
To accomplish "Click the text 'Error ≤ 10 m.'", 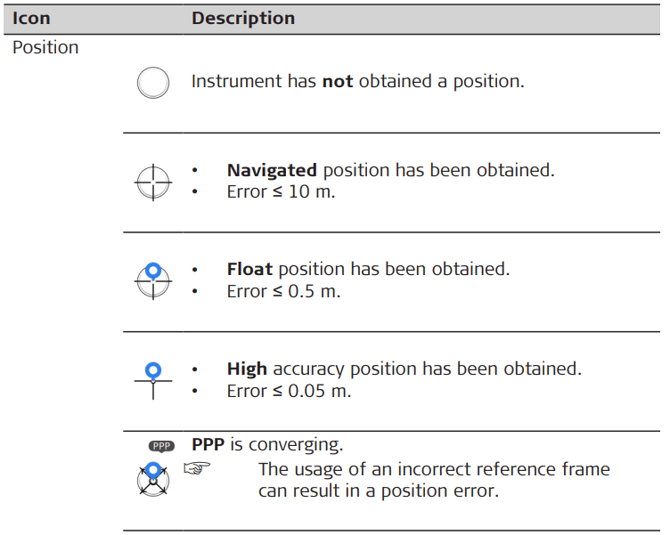I will click(x=281, y=192).
